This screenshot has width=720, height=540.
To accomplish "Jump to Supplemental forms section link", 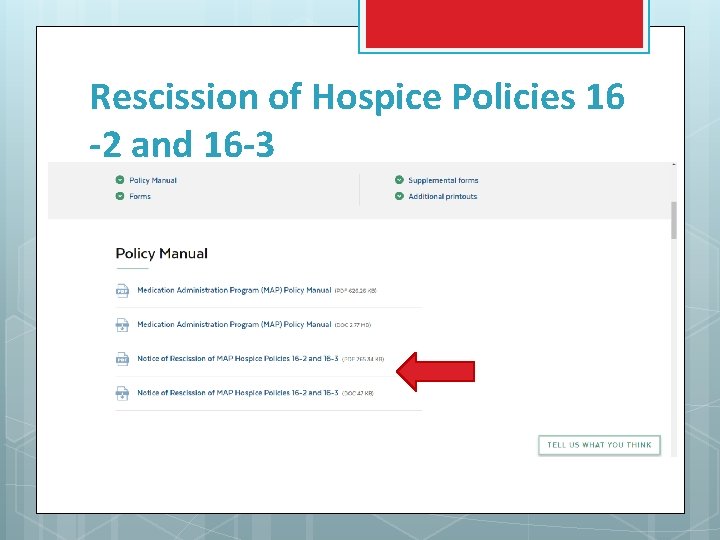I will pyautogui.click(x=443, y=180).
